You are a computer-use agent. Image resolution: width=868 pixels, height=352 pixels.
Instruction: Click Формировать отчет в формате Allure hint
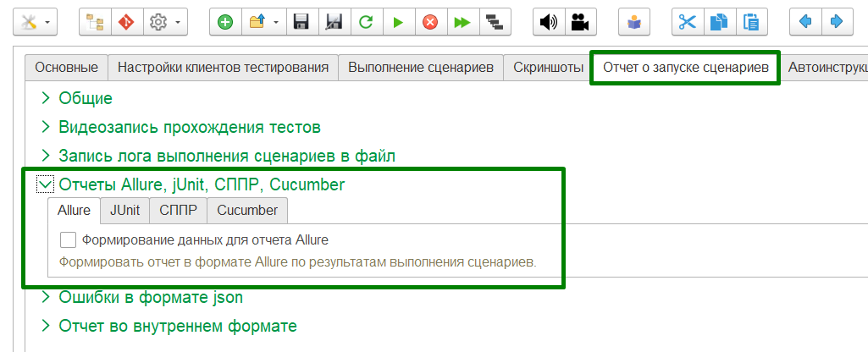point(298,261)
